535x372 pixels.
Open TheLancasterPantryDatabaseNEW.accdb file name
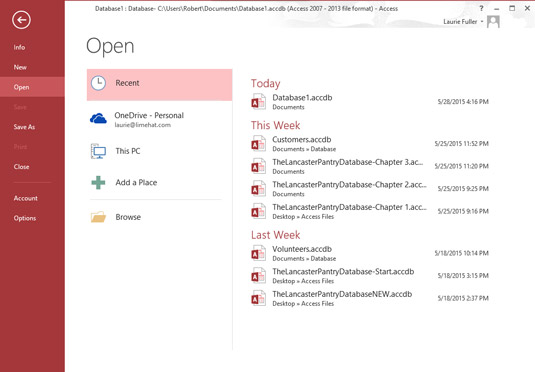tap(342, 294)
